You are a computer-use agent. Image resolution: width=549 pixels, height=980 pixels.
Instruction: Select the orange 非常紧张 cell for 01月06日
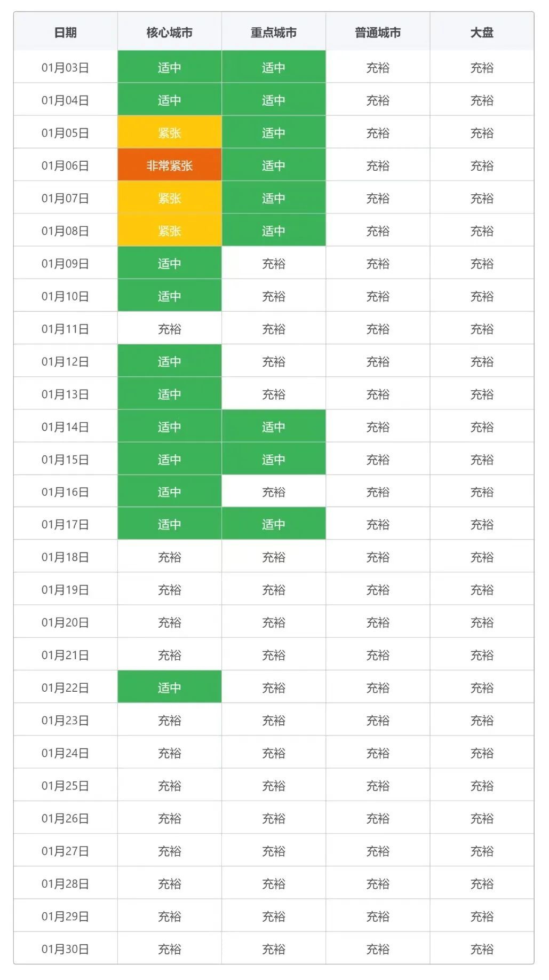point(170,165)
